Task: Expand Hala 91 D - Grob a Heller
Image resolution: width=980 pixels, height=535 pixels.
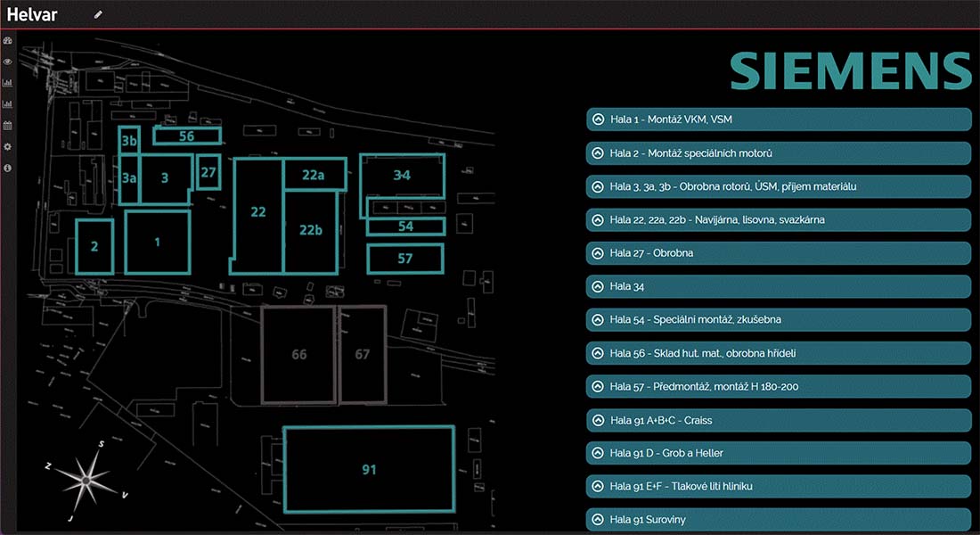Action: 778,453
